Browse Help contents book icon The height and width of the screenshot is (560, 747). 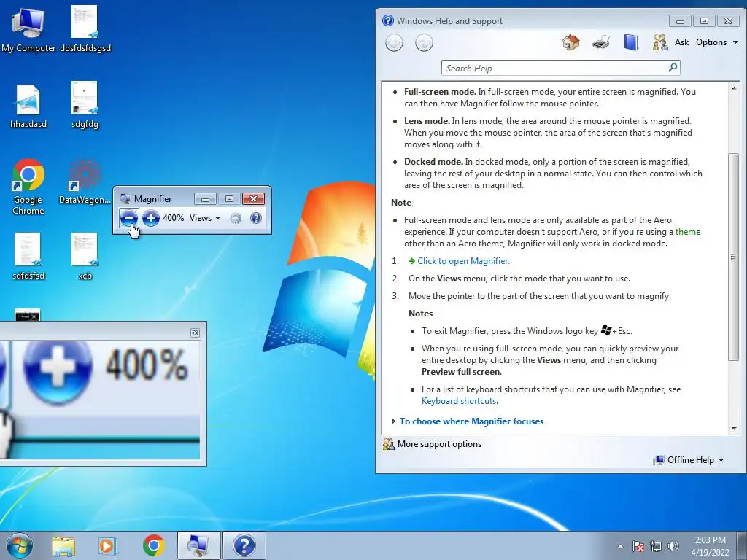click(631, 42)
